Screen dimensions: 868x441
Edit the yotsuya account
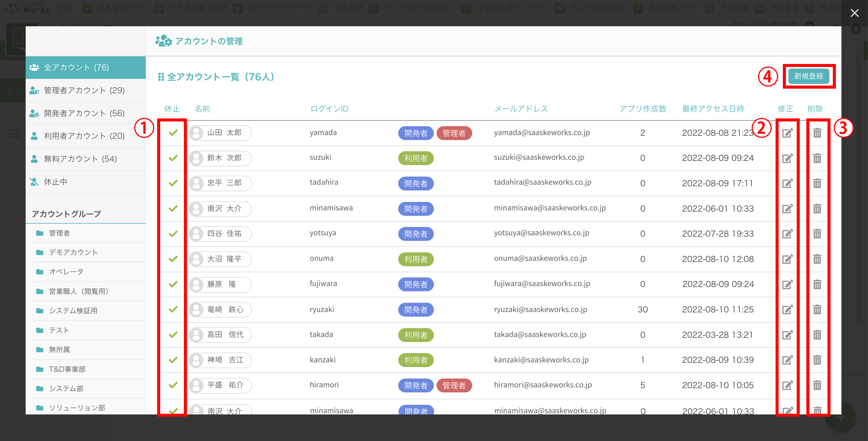tap(787, 234)
